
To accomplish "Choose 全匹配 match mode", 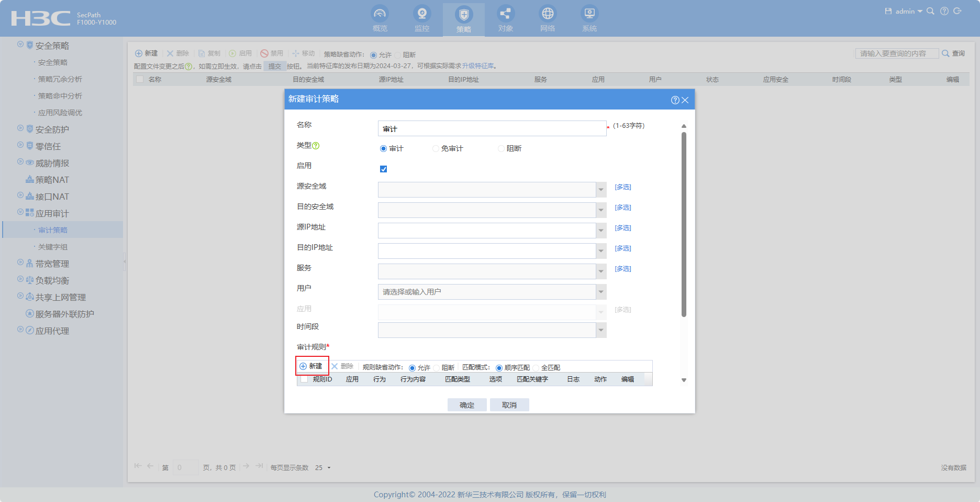I will coord(536,368).
